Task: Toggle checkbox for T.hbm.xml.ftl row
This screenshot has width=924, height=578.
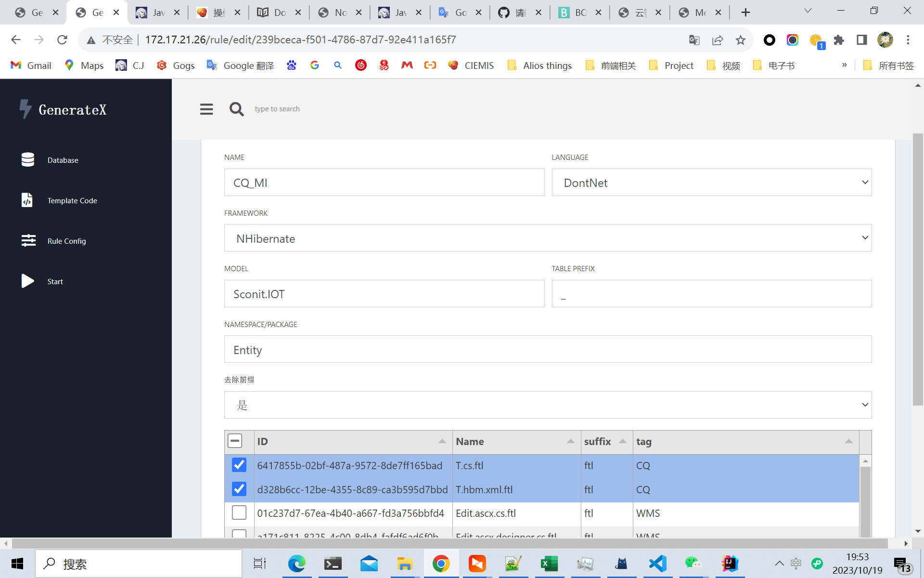Action: click(x=238, y=489)
